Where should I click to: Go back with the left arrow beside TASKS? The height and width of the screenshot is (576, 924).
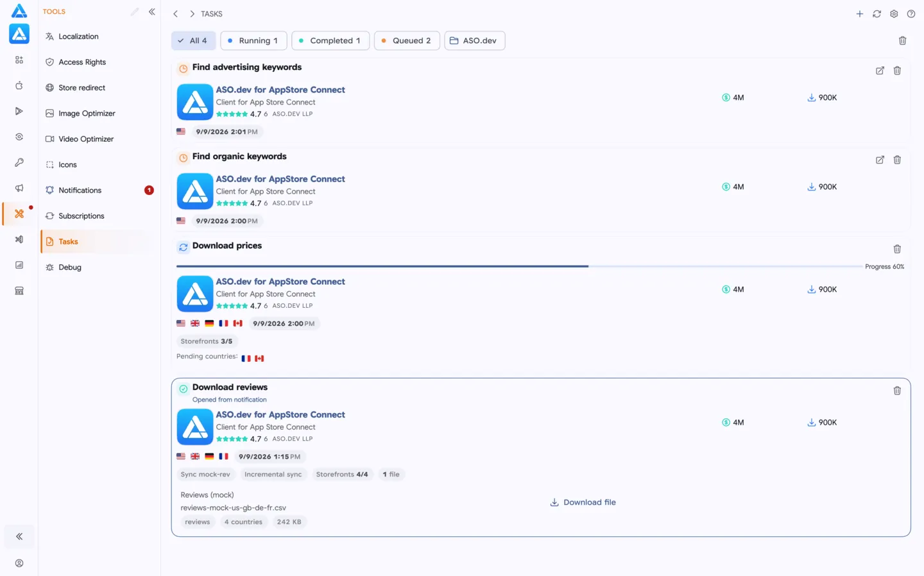tap(176, 13)
